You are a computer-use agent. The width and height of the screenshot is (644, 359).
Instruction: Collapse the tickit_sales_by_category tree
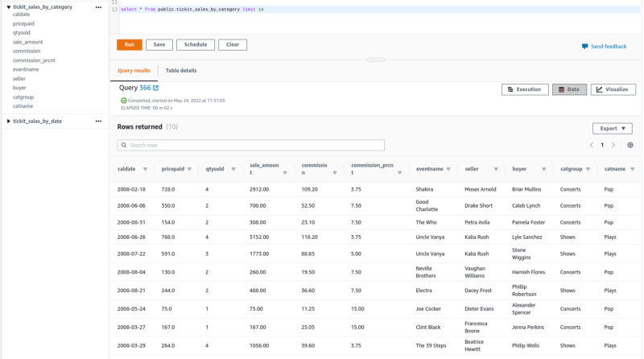9,7
